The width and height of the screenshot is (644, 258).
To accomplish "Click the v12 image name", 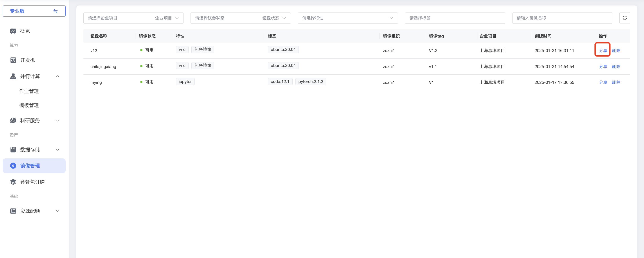I will click(x=94, y=50).
